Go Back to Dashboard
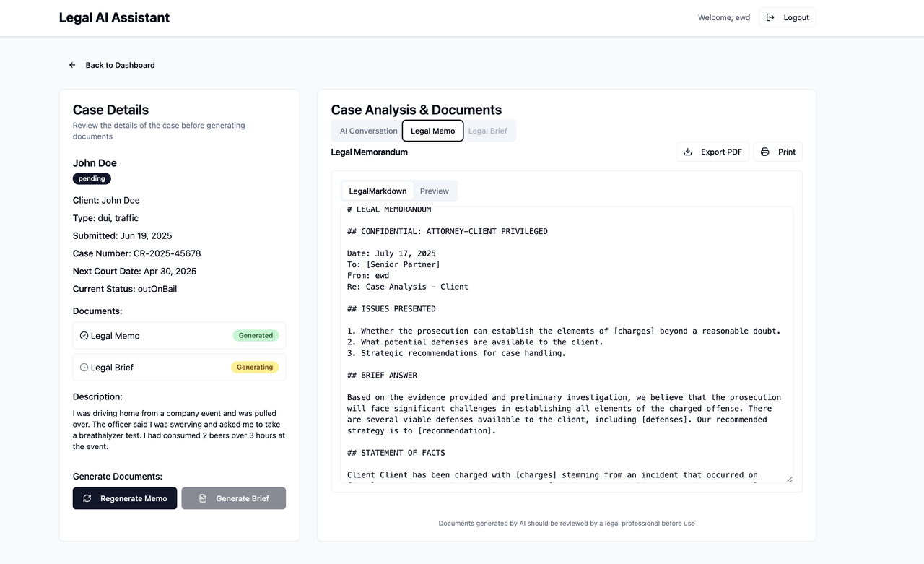This screenshot has height=564, width=924. (112, 65)
